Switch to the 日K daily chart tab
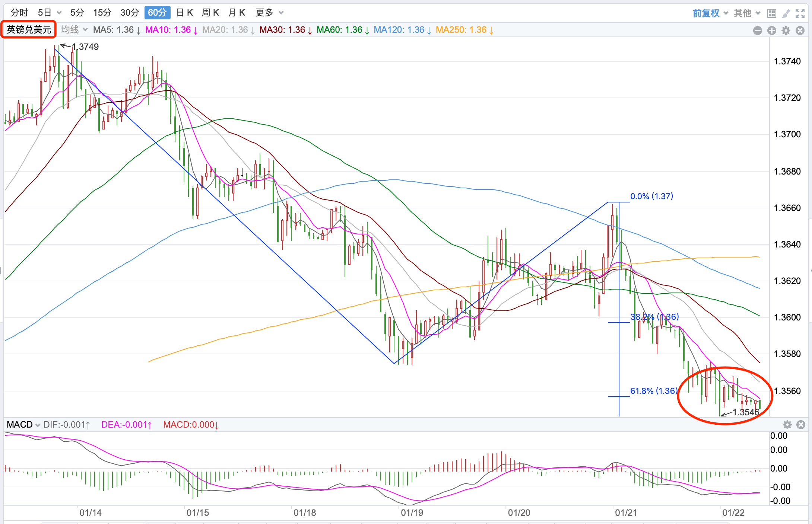 point(184,13)
